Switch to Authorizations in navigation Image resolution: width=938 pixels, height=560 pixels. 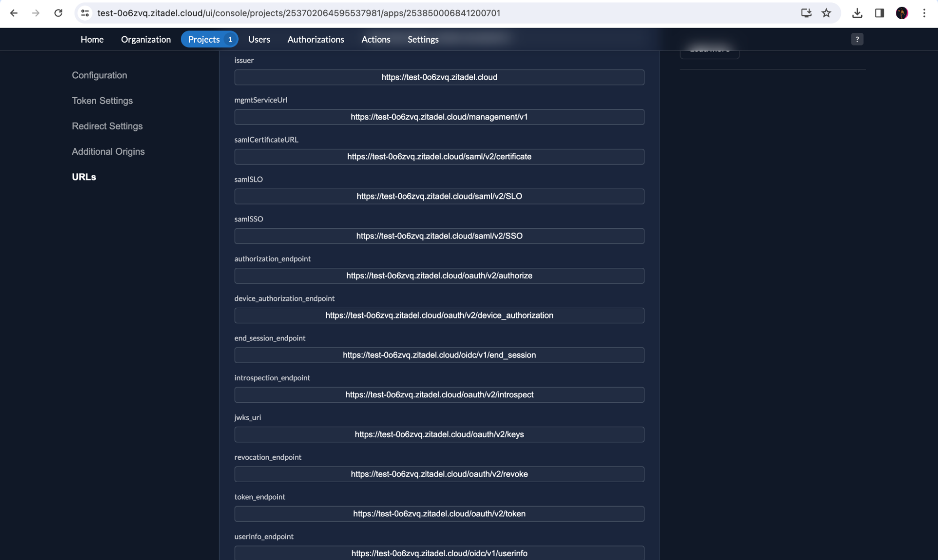pyautogui.click(x=315, y=39)
